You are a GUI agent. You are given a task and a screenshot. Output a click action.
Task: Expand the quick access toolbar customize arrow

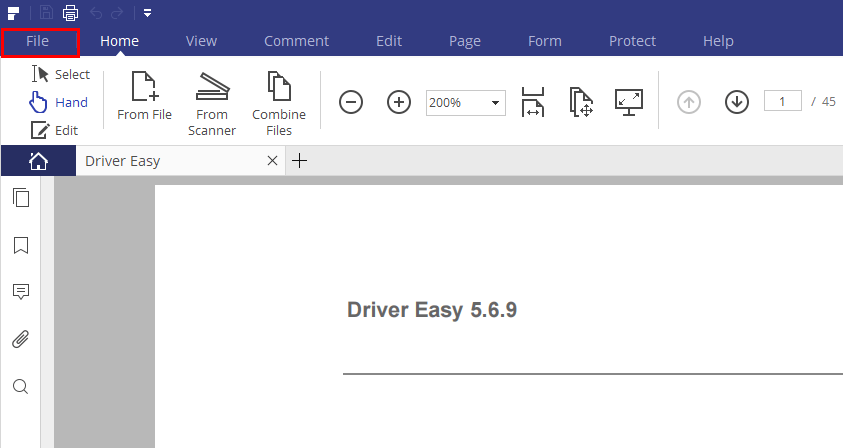[147, 13]
